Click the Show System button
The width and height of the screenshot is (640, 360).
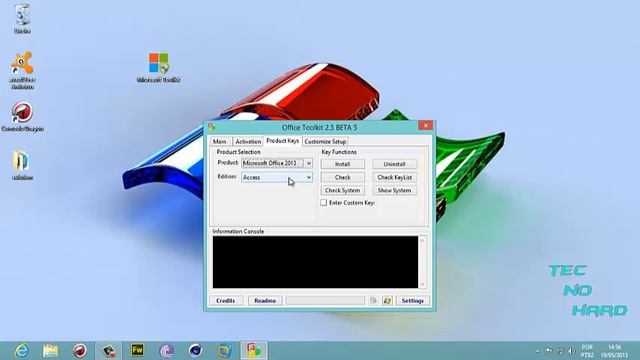394,190
